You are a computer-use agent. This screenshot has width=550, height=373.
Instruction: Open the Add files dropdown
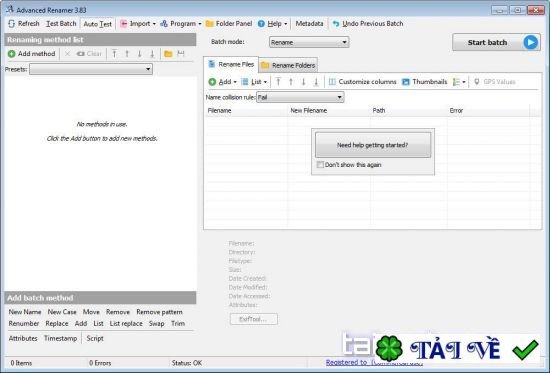coord(223,82)
